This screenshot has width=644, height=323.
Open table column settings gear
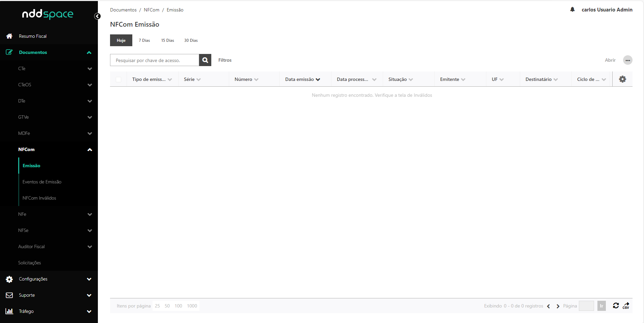click(x=622, y=79)
